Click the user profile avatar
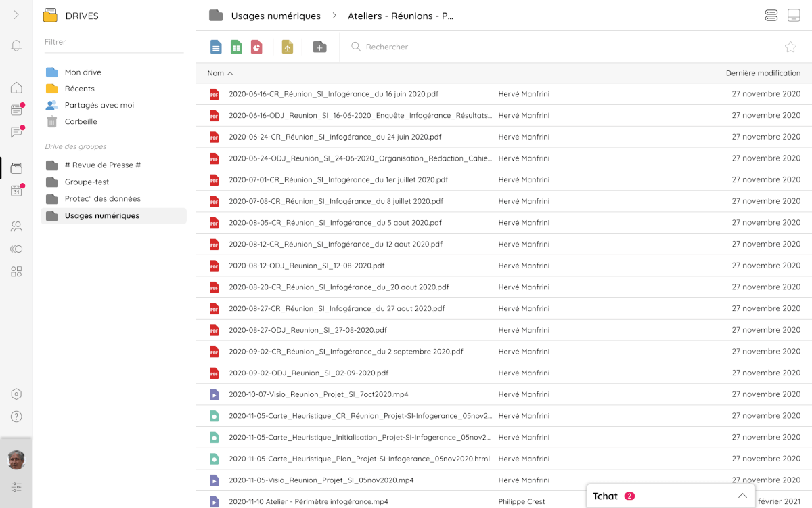The image size is (812, 508). [x=16, y=460]
